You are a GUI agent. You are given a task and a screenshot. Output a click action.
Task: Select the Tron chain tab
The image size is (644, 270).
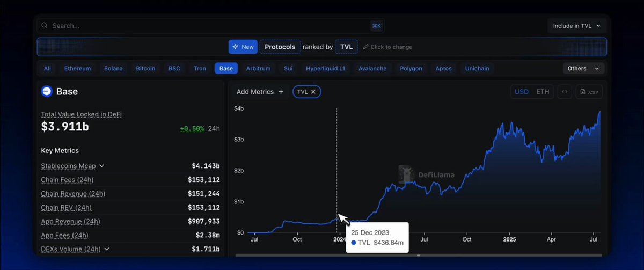200,68
